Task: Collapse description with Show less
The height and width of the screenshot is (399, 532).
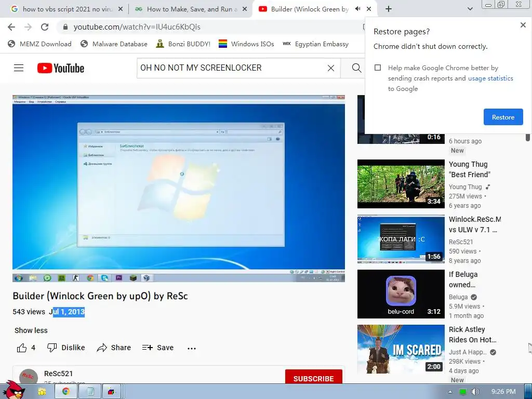Action: pos(31,330)
